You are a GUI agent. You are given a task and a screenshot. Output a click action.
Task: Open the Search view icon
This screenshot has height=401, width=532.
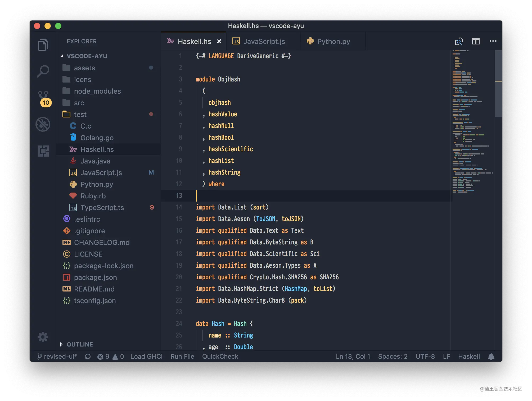(x=43, y=71)
